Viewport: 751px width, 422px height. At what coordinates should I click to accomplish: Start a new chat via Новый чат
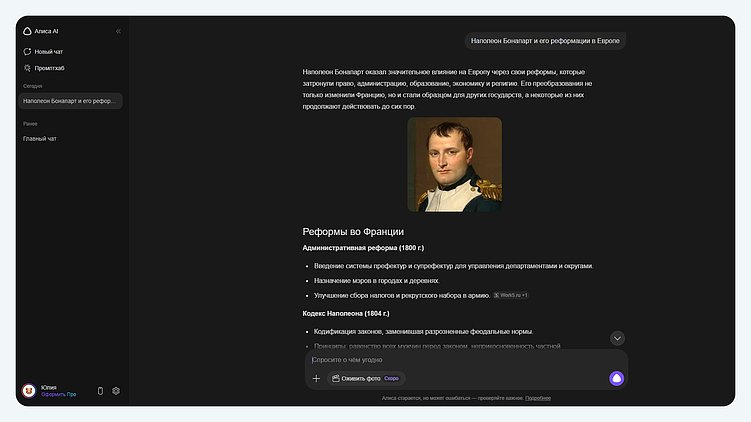[x=43, y=51]
